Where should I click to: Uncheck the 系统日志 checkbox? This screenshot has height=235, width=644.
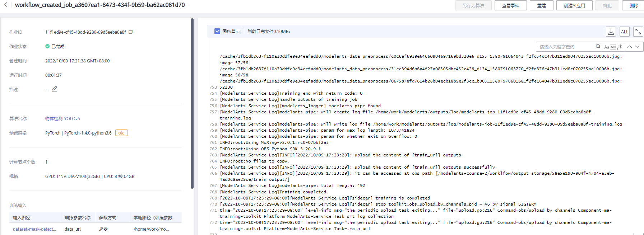click(217, 31)
